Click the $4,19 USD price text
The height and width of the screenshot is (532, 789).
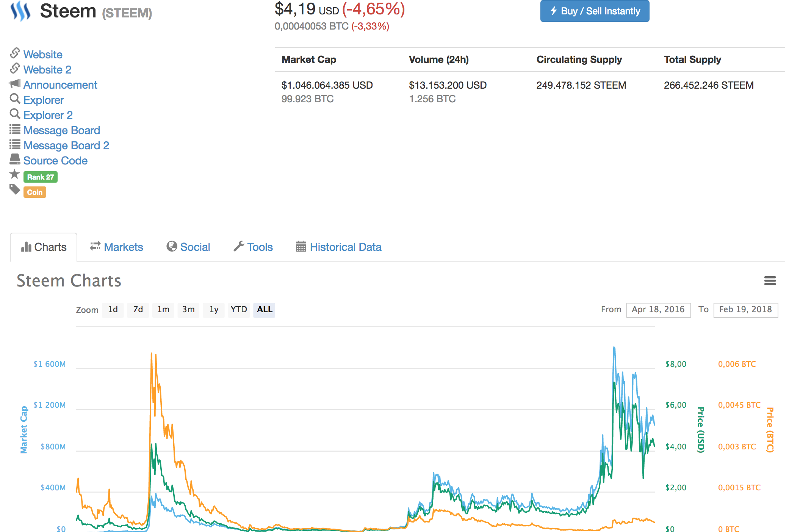[307, 9]
